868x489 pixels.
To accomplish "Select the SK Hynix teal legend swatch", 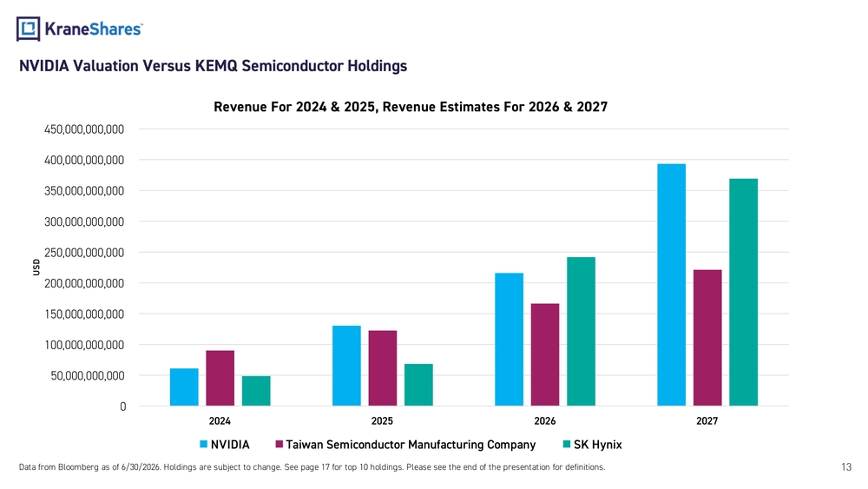I will (566, 444).
